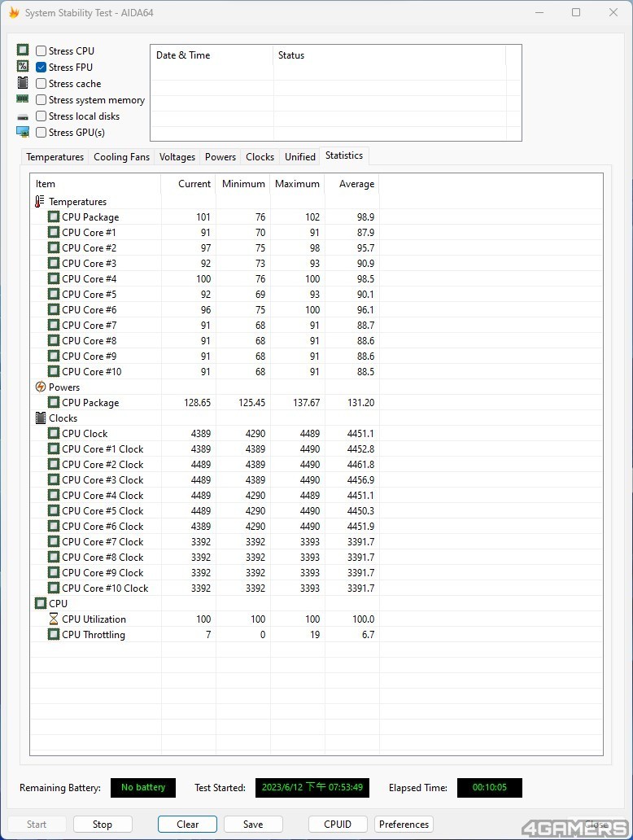Click the Current column header
The image size is (633, 840).
pos(189,184)
